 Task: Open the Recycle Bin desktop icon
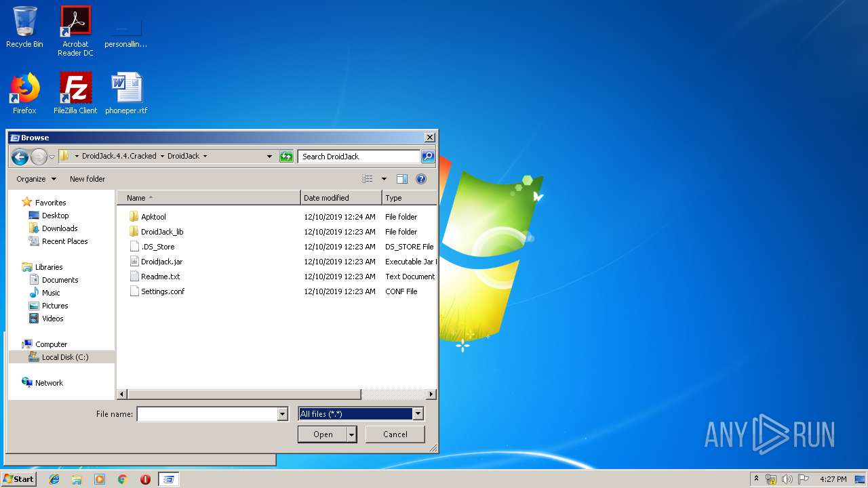(24, 27)
